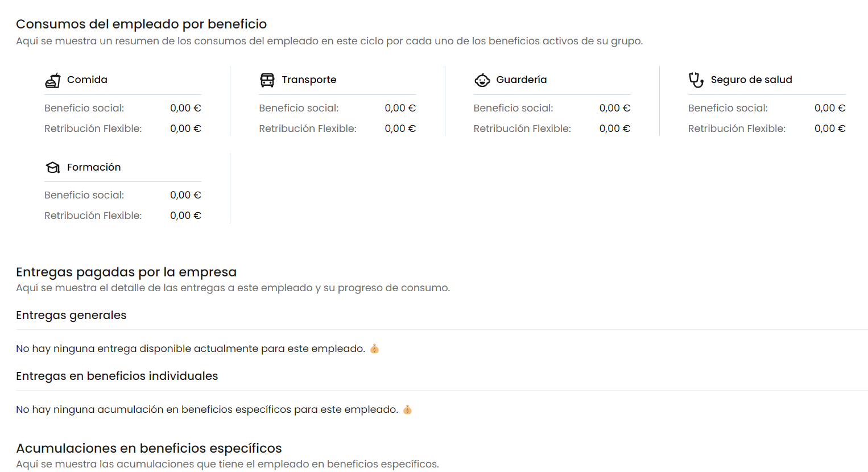Click the Guardería baby face icon
Viewport: 868px width, 472px height.
click(x=482, y=80)
